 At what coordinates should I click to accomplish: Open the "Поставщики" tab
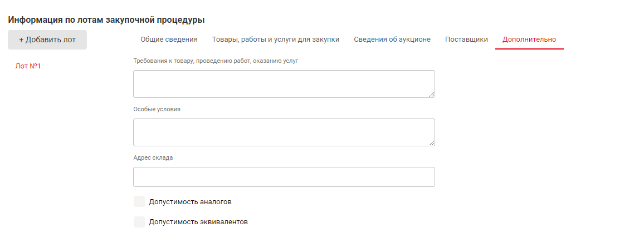pos(466,39)
